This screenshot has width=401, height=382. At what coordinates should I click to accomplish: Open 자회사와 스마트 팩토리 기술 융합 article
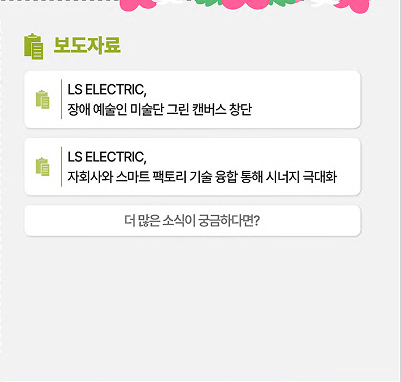[x=193, y=167]
